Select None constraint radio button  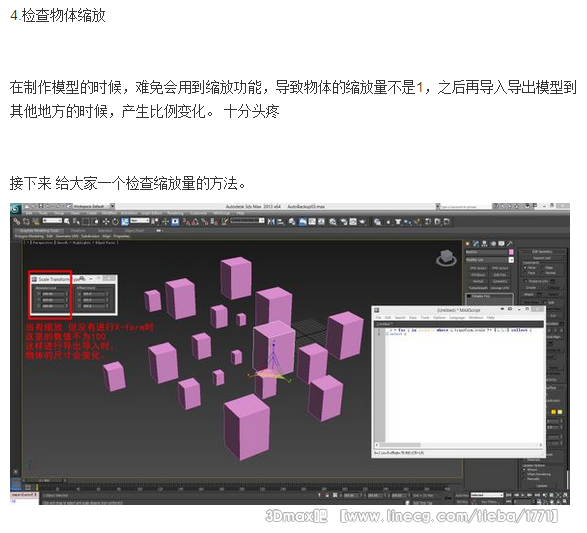(x=525, y=268)
